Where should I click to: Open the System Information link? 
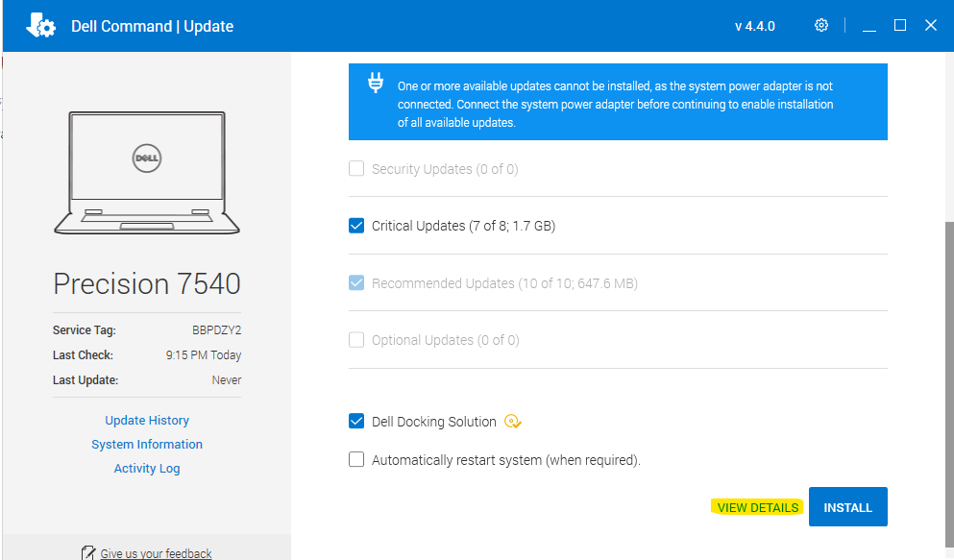(147, 445)
